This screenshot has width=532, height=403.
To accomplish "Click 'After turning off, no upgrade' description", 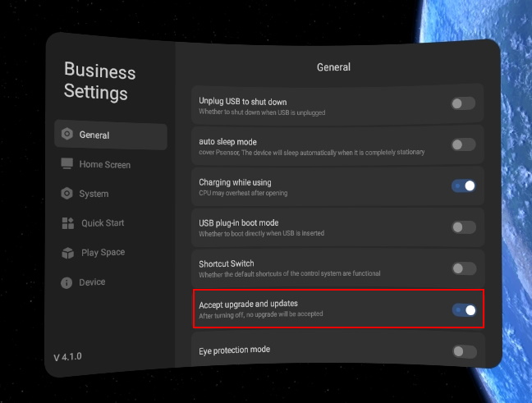I will click(260, 314).
